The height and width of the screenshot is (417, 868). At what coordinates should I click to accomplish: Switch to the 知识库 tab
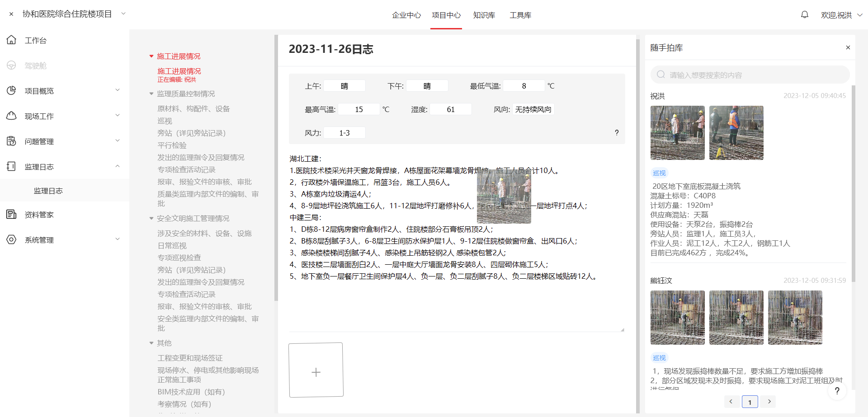coord(484,15)
